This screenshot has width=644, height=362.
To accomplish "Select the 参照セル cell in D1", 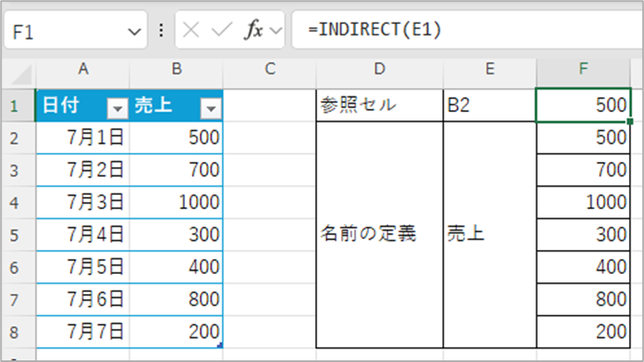I will point(379,105).
